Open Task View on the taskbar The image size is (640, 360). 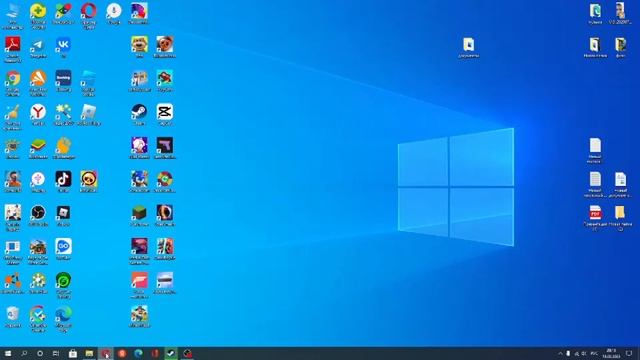(x=56, y=353)
